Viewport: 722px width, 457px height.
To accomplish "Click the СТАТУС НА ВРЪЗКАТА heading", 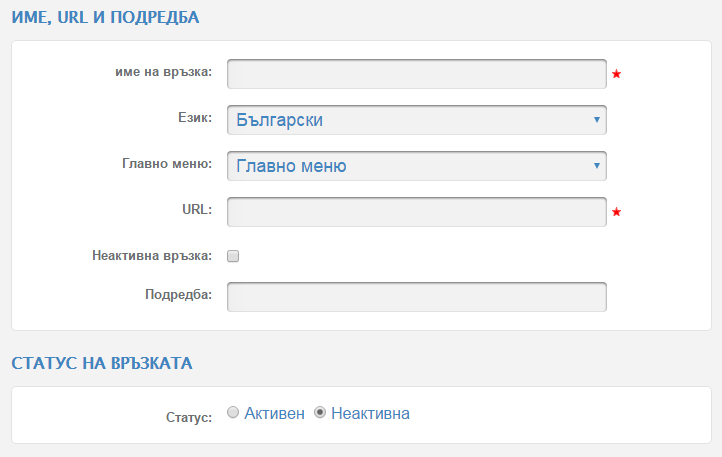I will tap(102, 363).
